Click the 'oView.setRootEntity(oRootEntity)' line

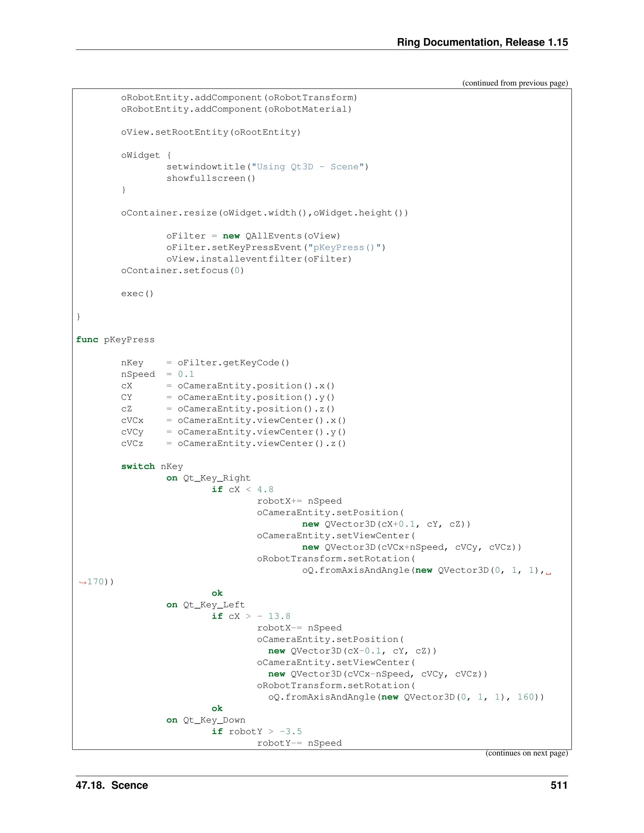(x=211, y=132)
